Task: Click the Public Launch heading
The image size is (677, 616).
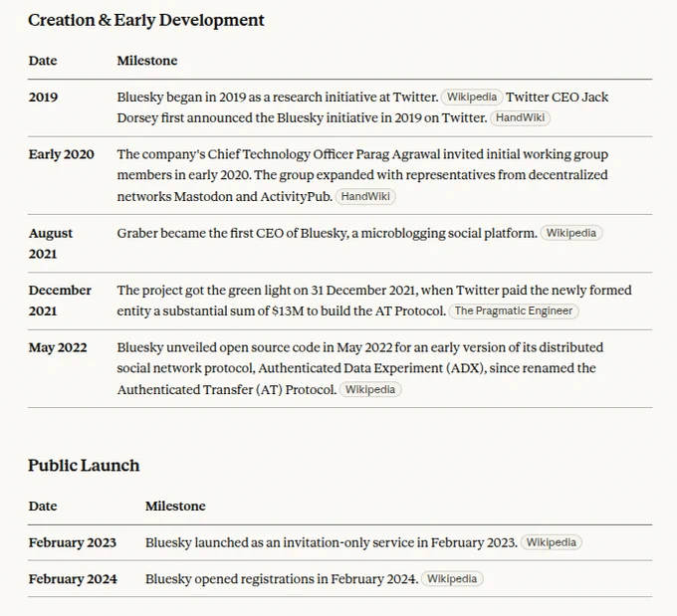Action: click(84, 466)
